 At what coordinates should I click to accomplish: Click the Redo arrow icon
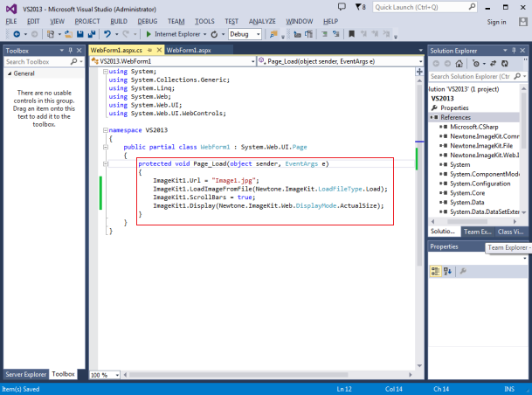(x=126, y=34)
